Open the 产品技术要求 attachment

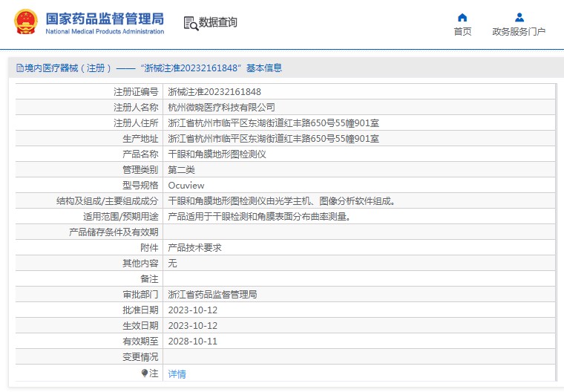point(194,248)
